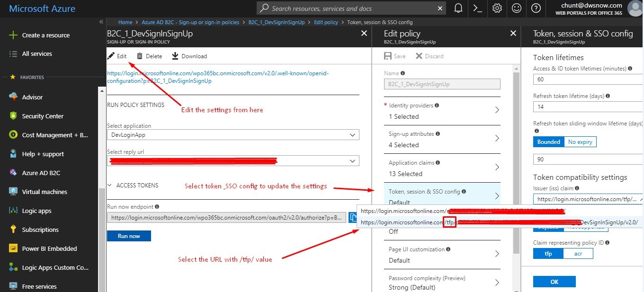644x292 pixels.
Task: Click the Delete trash button
Action: [x=149, y=56]
